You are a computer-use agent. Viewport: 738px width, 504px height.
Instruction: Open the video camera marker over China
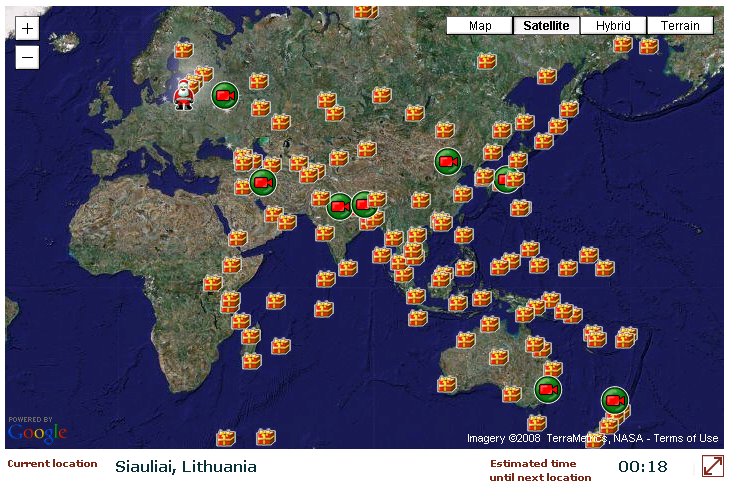point(448,161)
